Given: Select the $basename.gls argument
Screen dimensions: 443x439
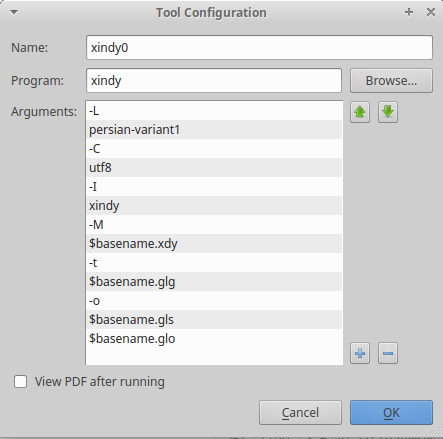Looking at the screenshot, I should coord(214,320).
